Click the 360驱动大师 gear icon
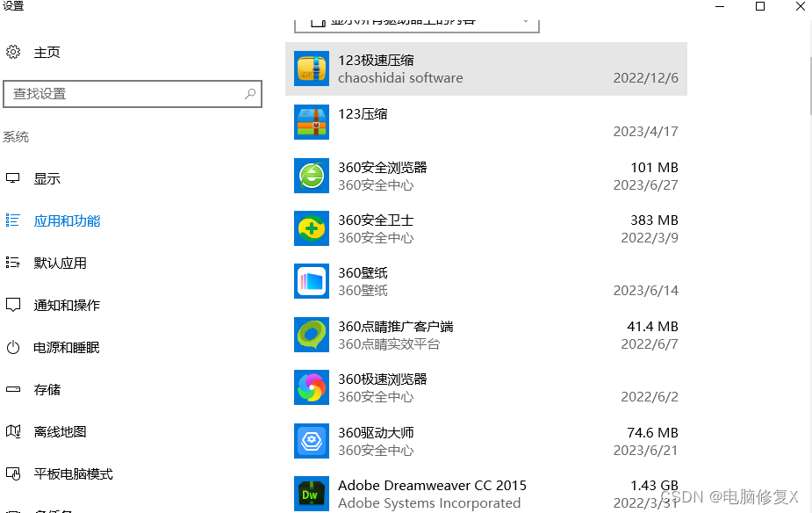Screen dimensions: 812x513 [312, 441]
